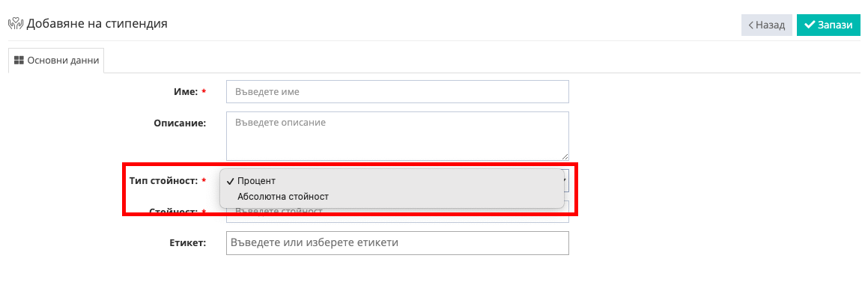Click the checkmark icon in Запази button
Image resolution: width=868 pixels, height=282 pixels.
pyautogui.click(x=810, y=25)
